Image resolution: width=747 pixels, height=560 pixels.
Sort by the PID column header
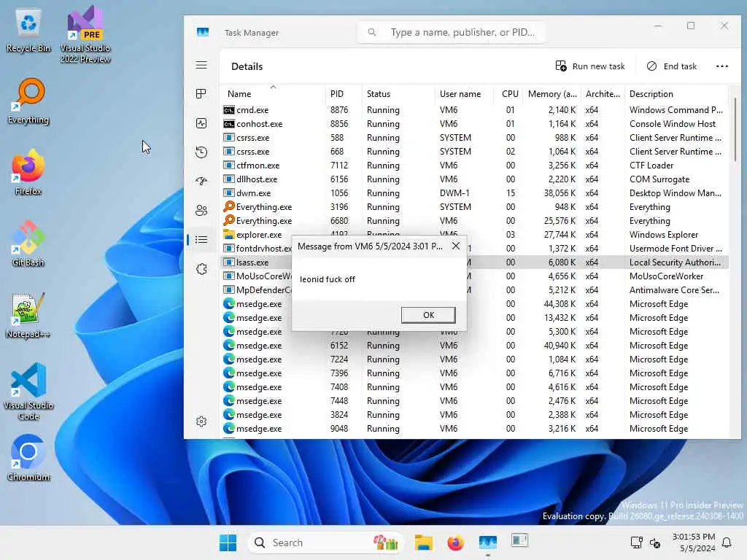(343, 94)
